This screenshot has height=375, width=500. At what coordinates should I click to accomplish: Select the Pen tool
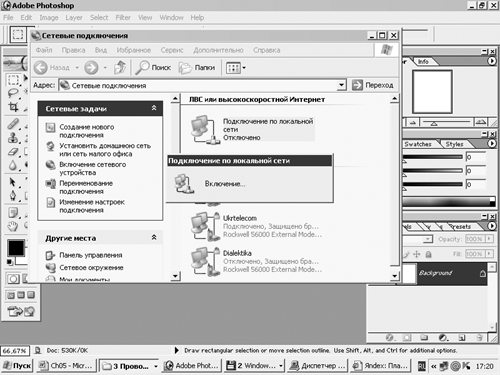(x=13, y=196)
